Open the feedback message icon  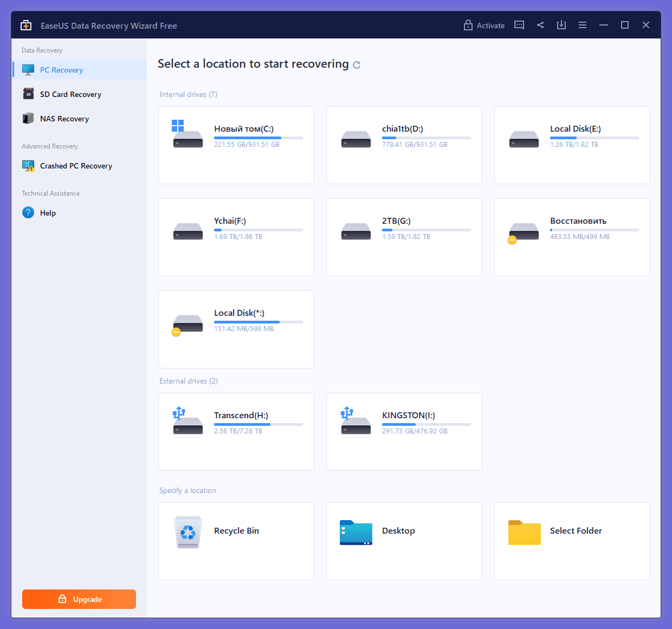(x=519, y=25)
